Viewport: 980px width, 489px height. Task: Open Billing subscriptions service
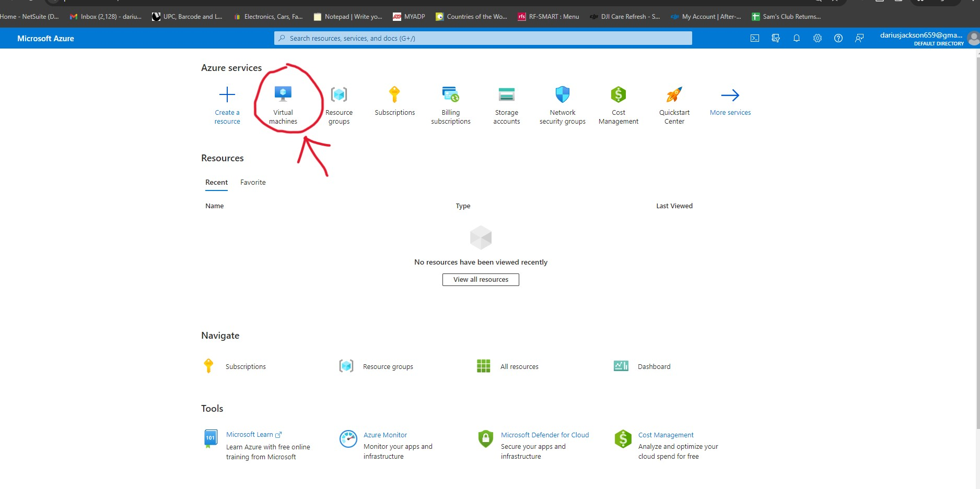451,102
